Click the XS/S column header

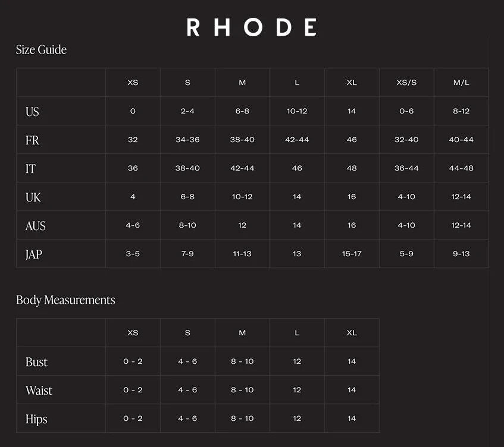point(406,83)
